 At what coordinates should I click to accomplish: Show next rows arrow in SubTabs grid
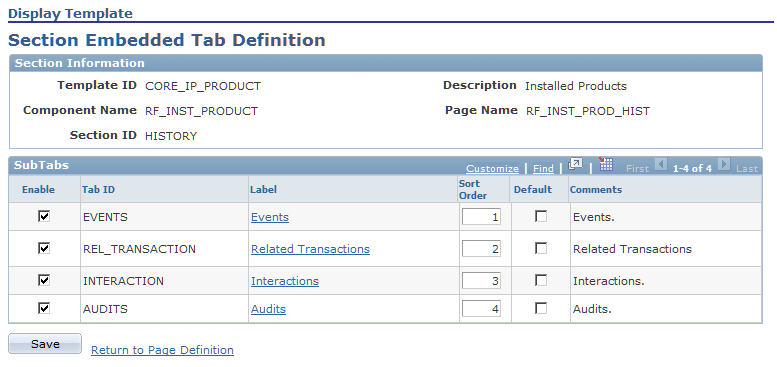tap(724, 164)
